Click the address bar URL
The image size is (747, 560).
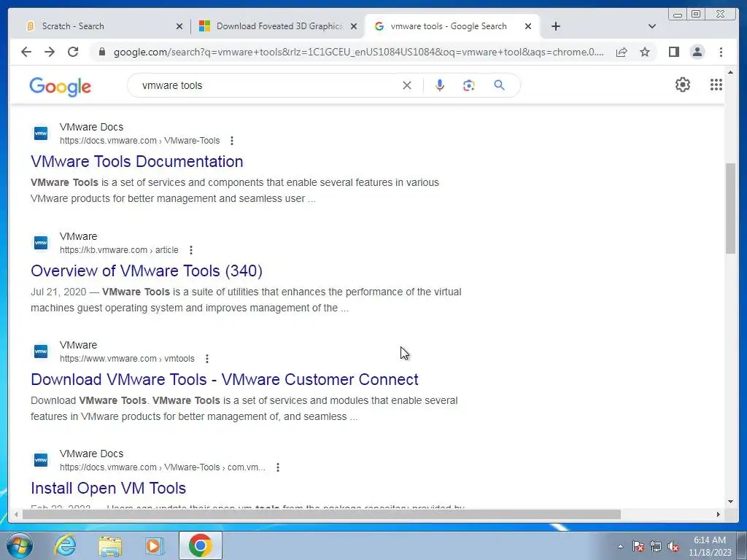[358, 52]
